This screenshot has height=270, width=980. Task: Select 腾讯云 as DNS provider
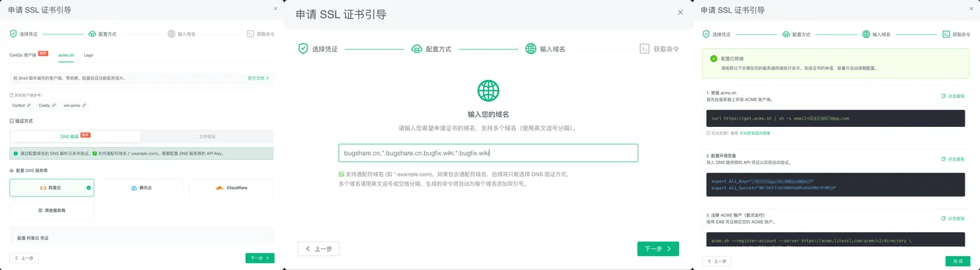tap(141, 188)
